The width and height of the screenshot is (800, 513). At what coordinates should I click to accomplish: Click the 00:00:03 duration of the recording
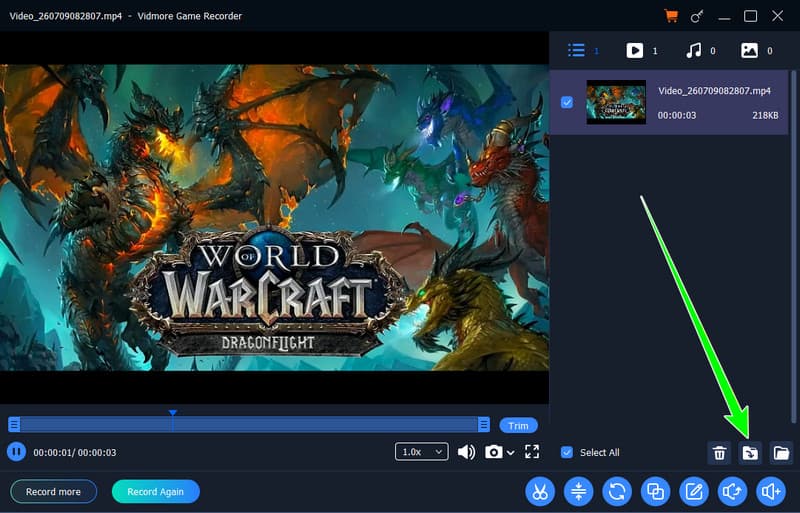[x=677, y=115]
